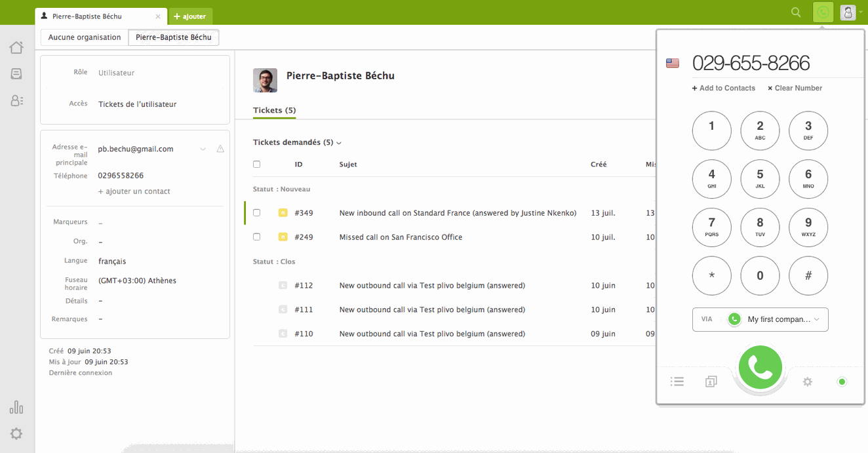Click the closed status icon of ticket #111
Viewport: 868px width, 453px height.
[x=283, y=309]
